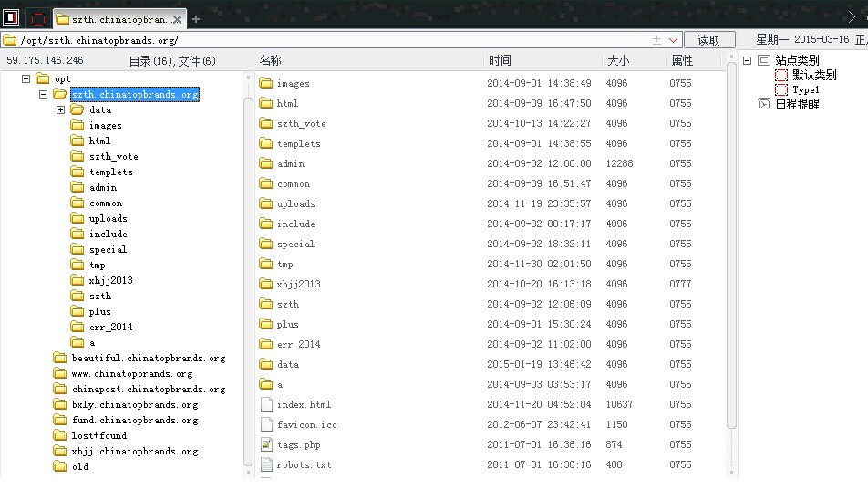
Task: Click IP address 59.175.146.246
Action: [45, 60]
